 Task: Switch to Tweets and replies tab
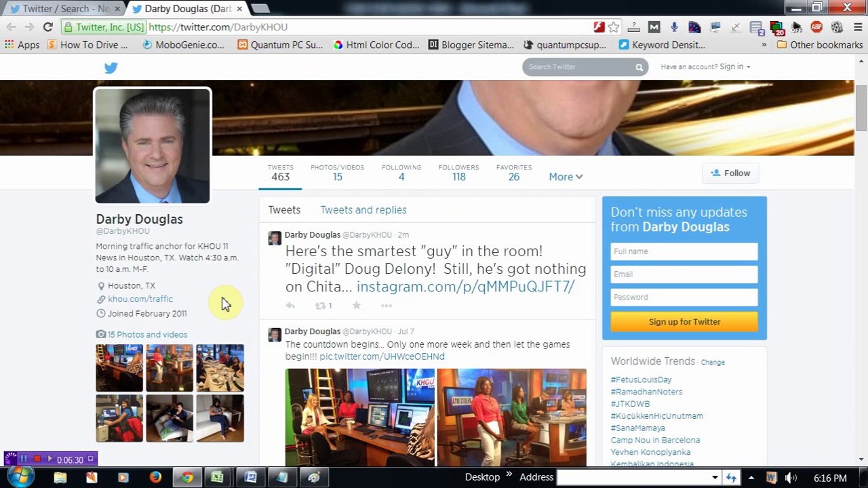363,210
